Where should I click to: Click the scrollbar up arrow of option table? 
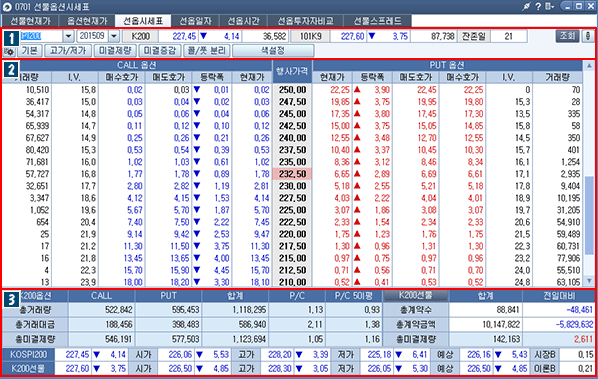[589, 66]
